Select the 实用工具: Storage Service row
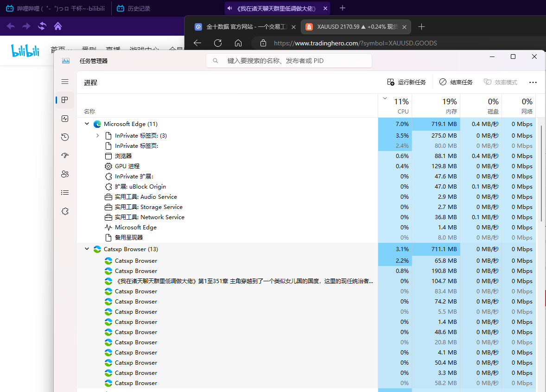546x392 pixels. (x=306, y=207)
